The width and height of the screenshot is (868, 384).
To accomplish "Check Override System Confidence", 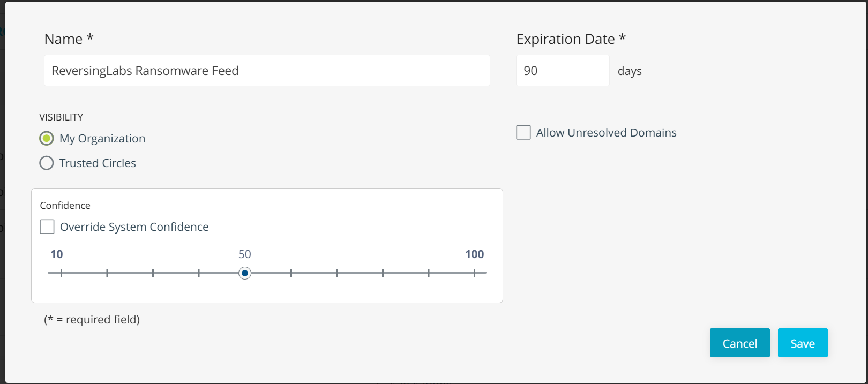I will 47,227.
